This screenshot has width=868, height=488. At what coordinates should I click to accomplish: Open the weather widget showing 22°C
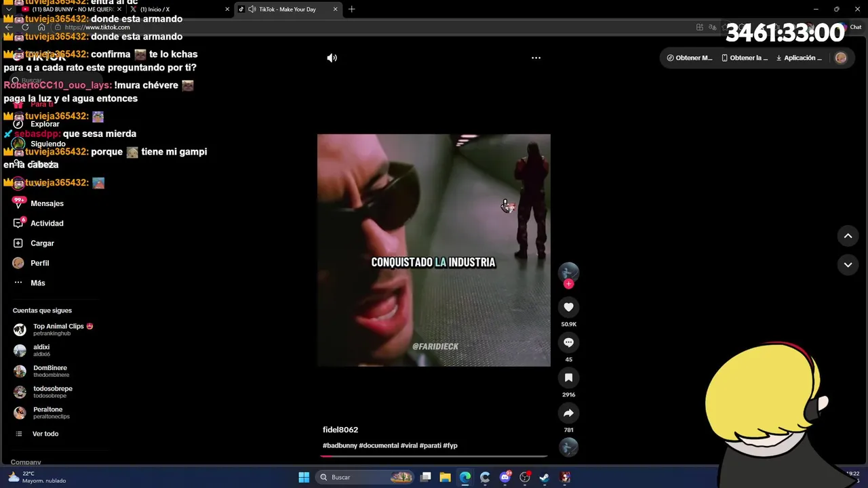click(x=37, y=477)
